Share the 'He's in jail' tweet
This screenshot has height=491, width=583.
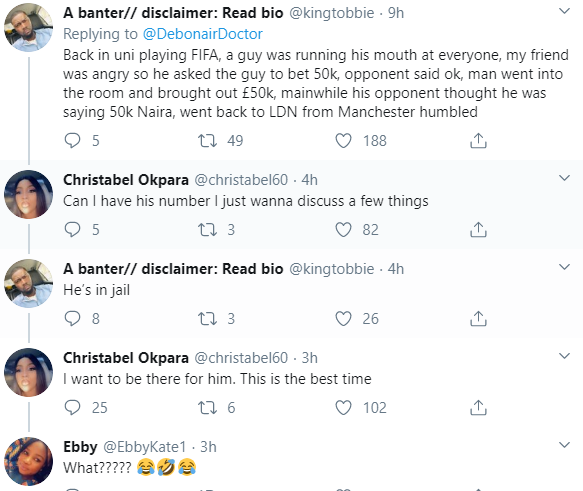478,319
